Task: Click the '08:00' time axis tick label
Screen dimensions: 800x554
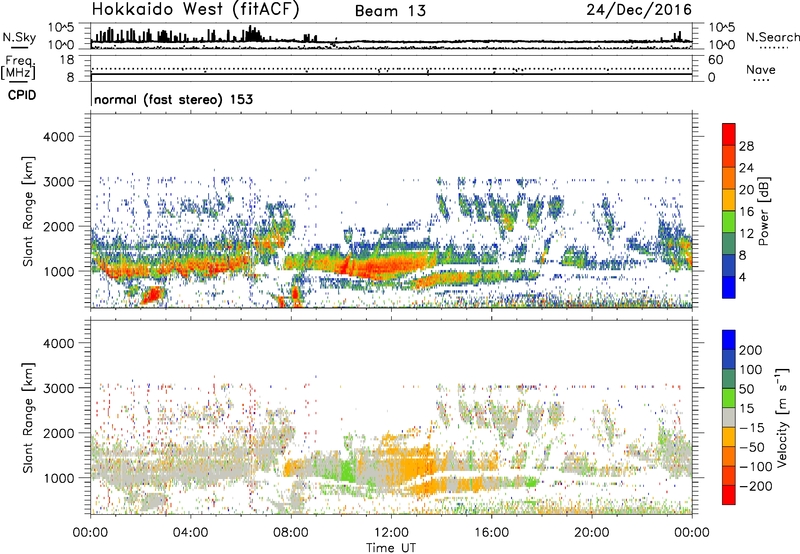Action: pyautogui.click(x=291, y=533)
